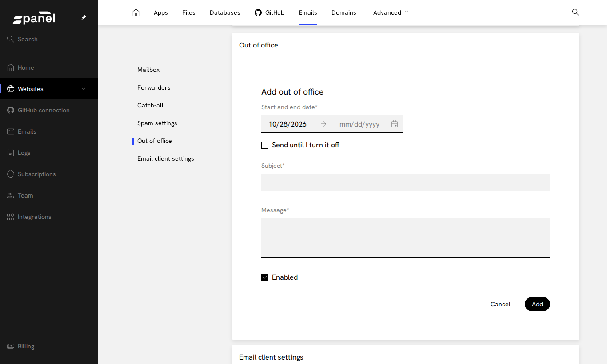Unpin the sidebar with the pin icon

(84, 18)
